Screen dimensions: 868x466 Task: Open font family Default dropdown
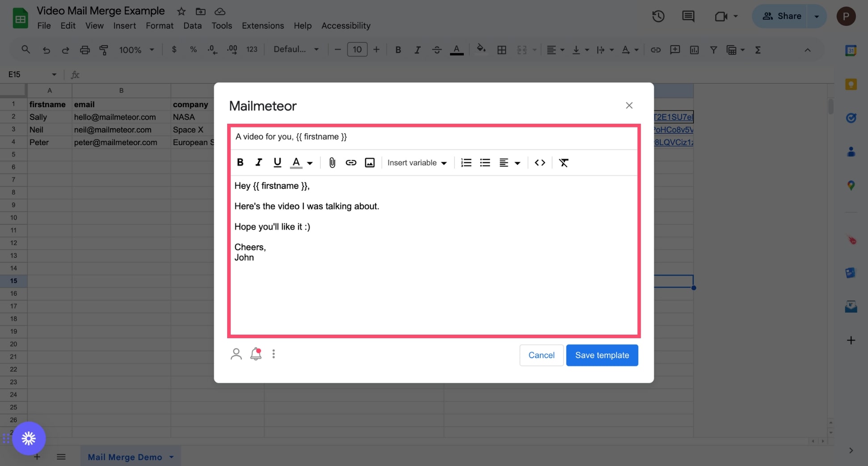click(296, 50)
